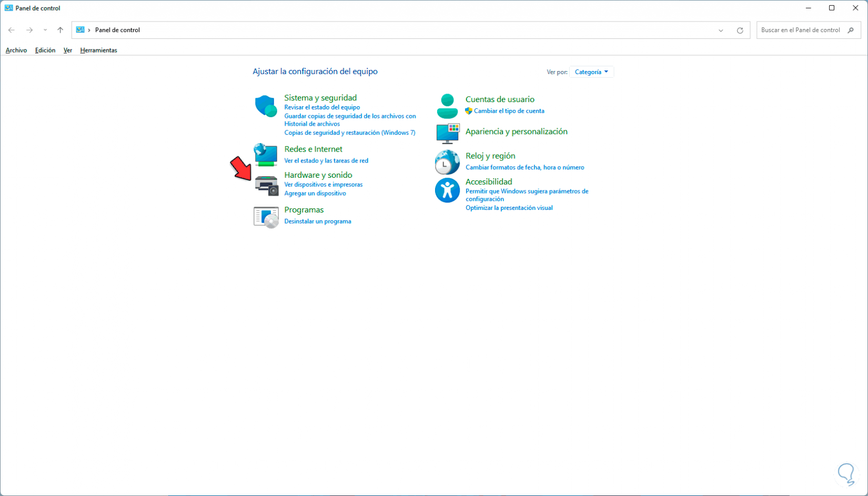Open the Programas disc icon
868x496 pixels.
(x=266, y=217)
